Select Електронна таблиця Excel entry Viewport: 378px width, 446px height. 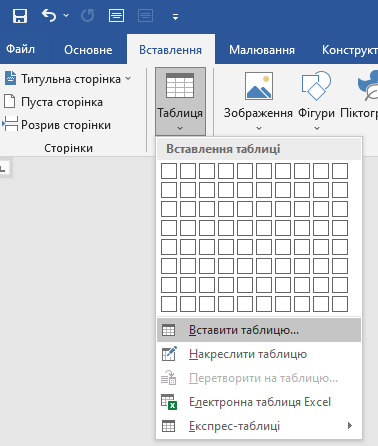click(259, 402)
